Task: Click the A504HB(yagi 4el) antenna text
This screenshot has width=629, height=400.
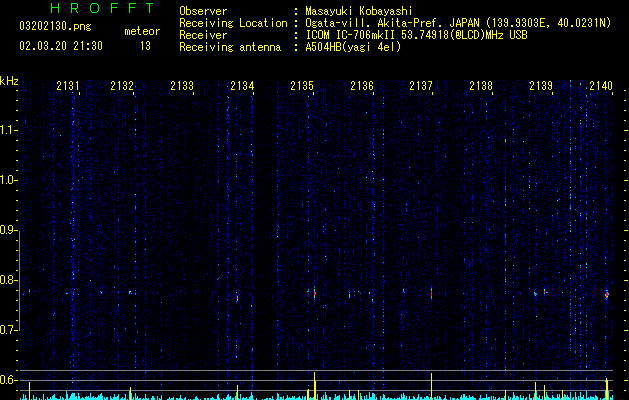Action: click(353, 47)
